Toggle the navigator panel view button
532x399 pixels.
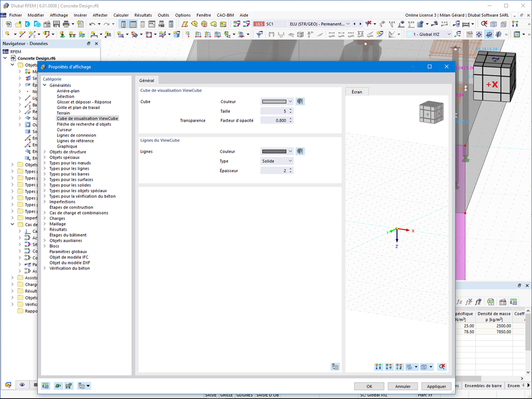tap(123, 24)
